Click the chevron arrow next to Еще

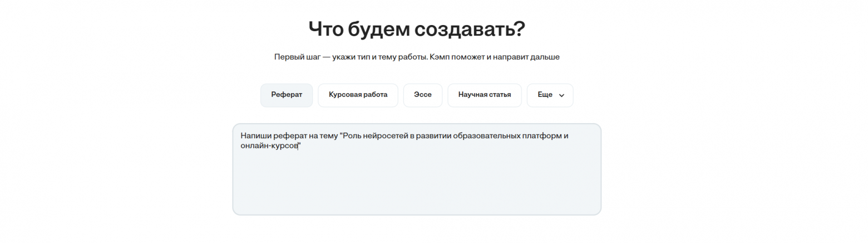(x=561, y=95)
